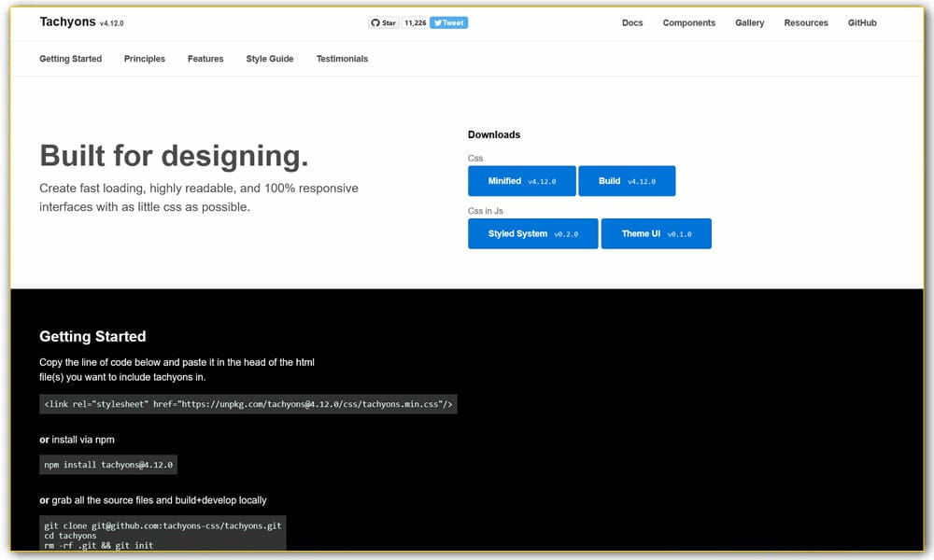Open the Styled System v0.2.0 button
This screenshot has width=934, height=560.
[x=532, y=234]
